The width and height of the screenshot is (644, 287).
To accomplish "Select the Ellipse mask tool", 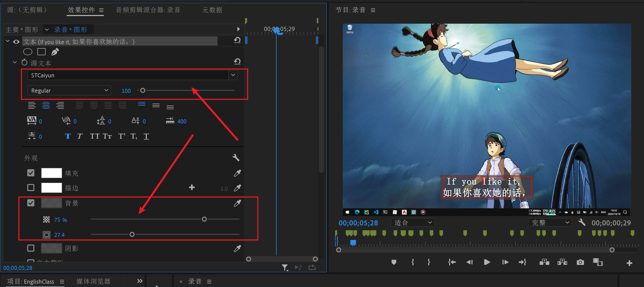I will point(27,52).
